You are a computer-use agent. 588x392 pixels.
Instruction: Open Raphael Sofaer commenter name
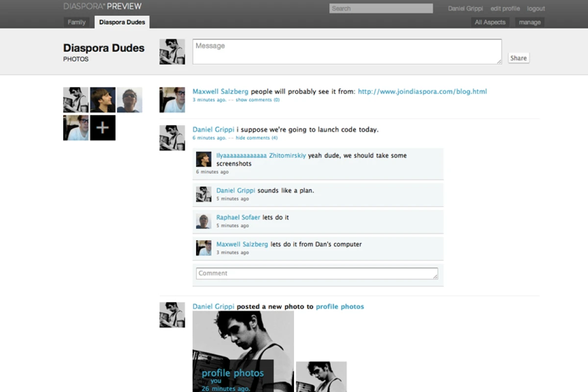tap(238, 218)
